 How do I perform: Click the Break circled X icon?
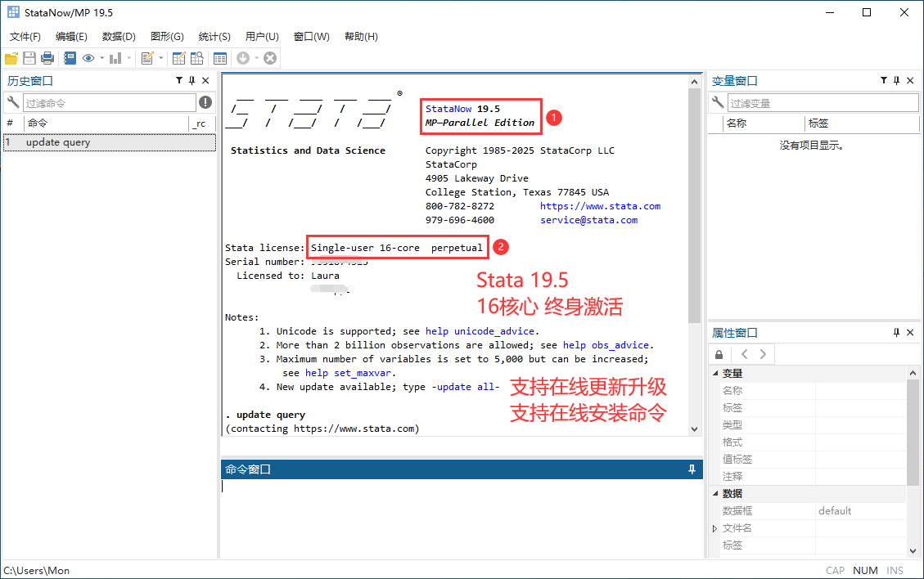click(270, 58)
